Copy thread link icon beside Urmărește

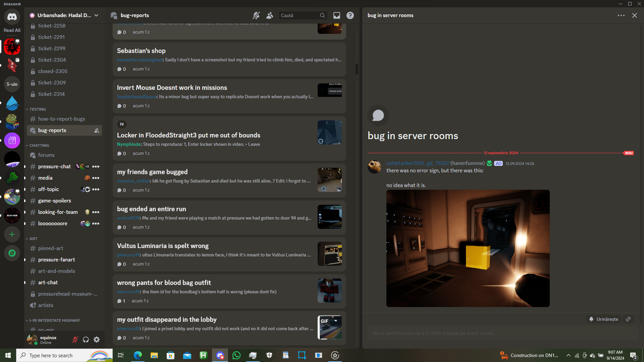[628, 319]
